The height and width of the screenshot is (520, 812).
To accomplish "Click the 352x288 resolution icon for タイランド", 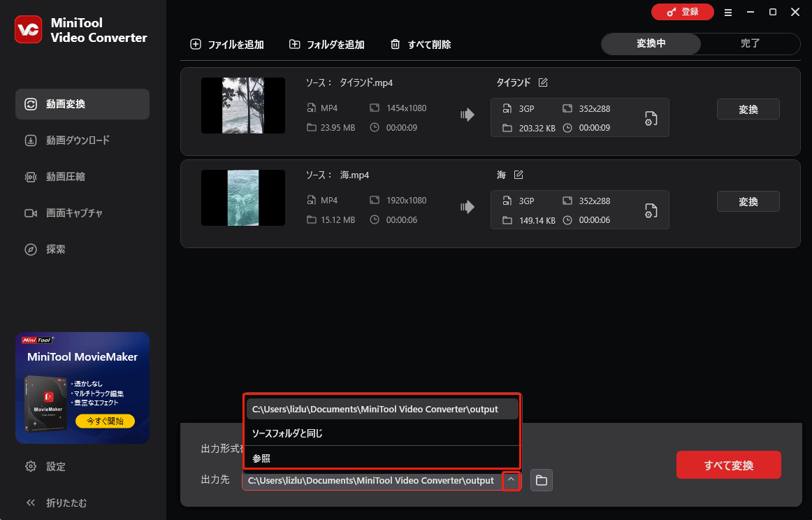I will tap(567, 109).
